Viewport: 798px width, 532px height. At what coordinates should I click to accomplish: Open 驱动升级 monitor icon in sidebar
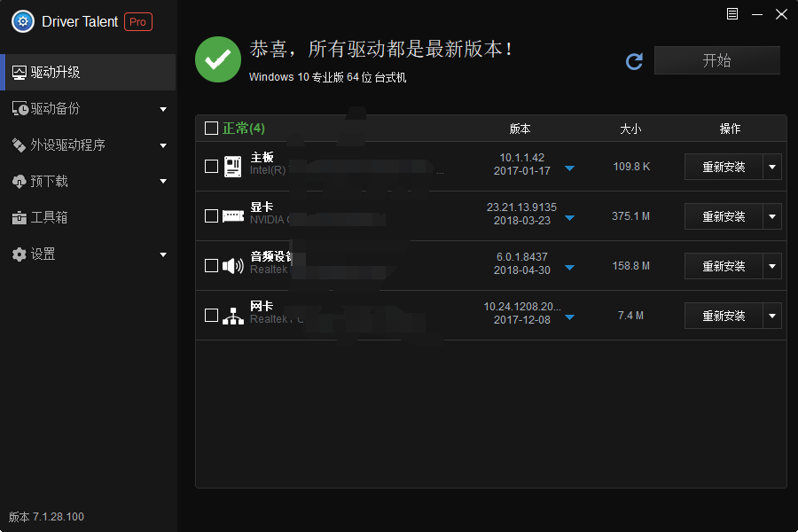pyautogui.click(x=20, y=73)
